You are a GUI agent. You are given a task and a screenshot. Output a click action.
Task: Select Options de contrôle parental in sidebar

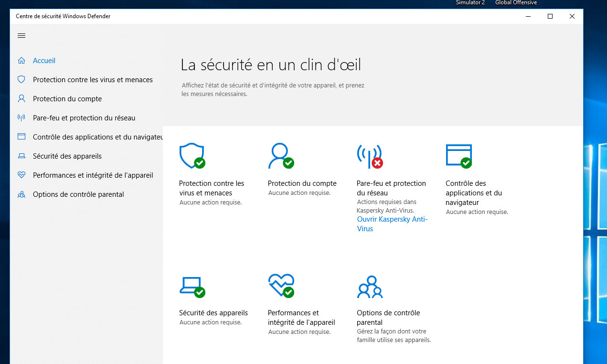coord(78,194)
